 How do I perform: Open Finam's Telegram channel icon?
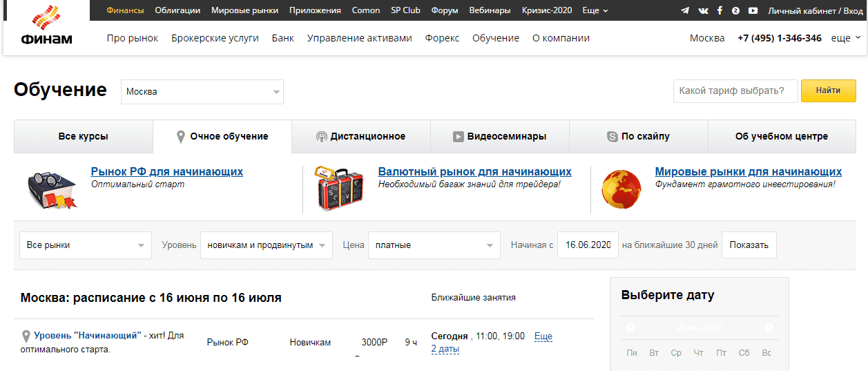point(685,10)
